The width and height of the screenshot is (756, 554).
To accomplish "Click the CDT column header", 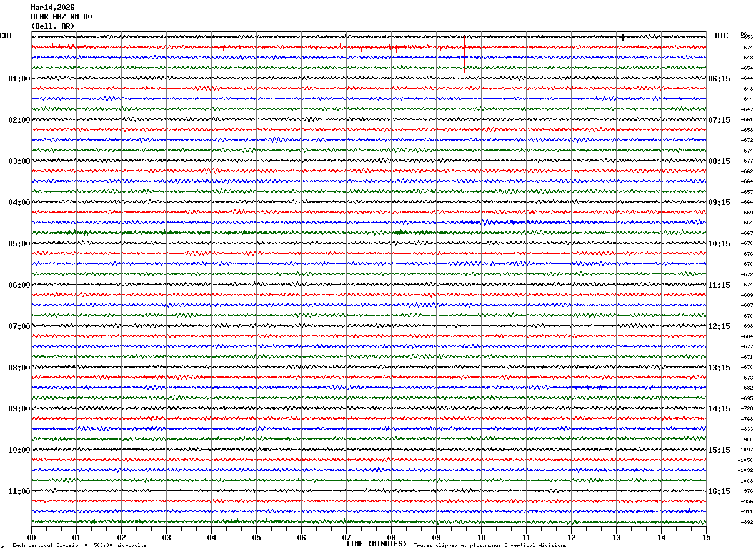I will (6, 36).
